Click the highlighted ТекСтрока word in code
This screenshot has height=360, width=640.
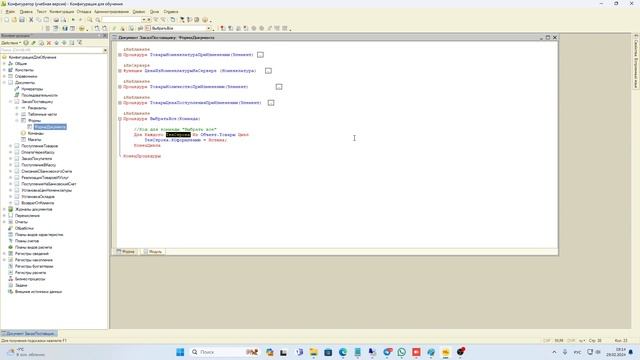click(178, 135)
